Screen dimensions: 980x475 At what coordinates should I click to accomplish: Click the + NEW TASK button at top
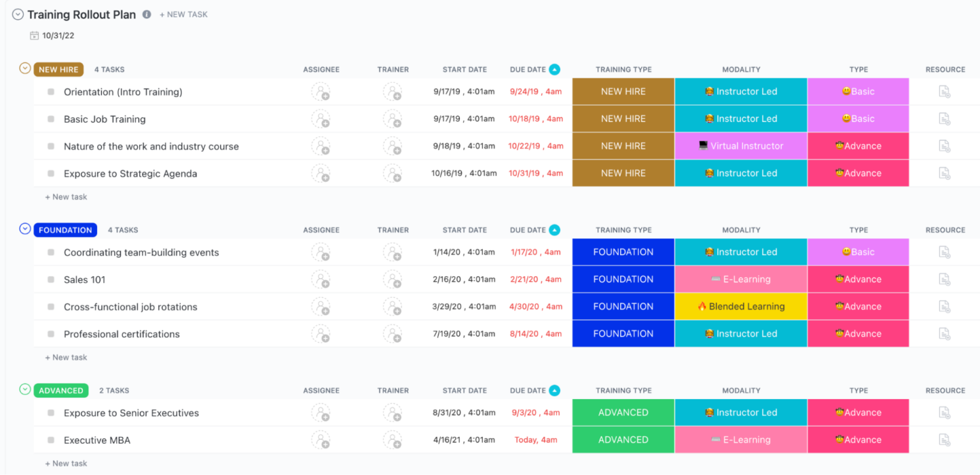point(184,14)
